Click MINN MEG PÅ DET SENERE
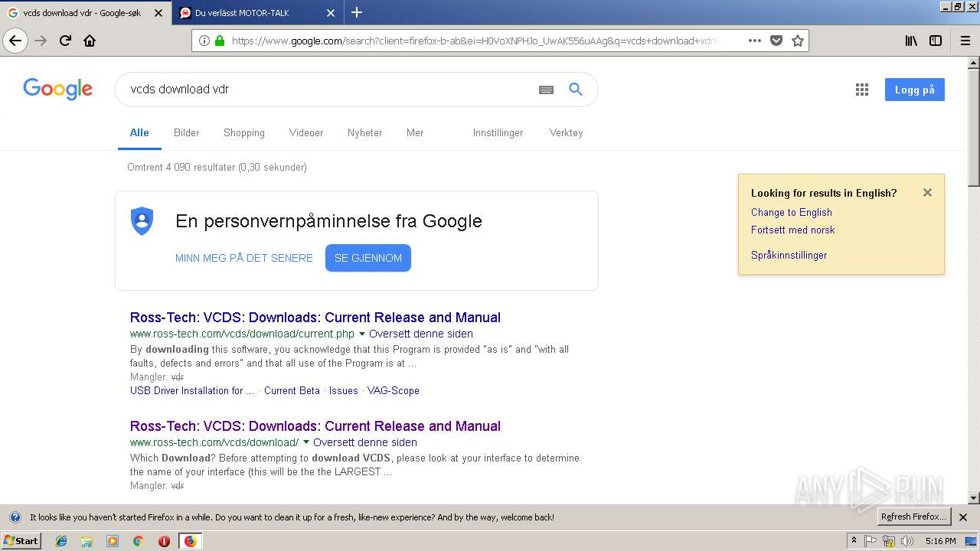The width and height of the screenshot is (980, 551). click(x=244, y=258)
